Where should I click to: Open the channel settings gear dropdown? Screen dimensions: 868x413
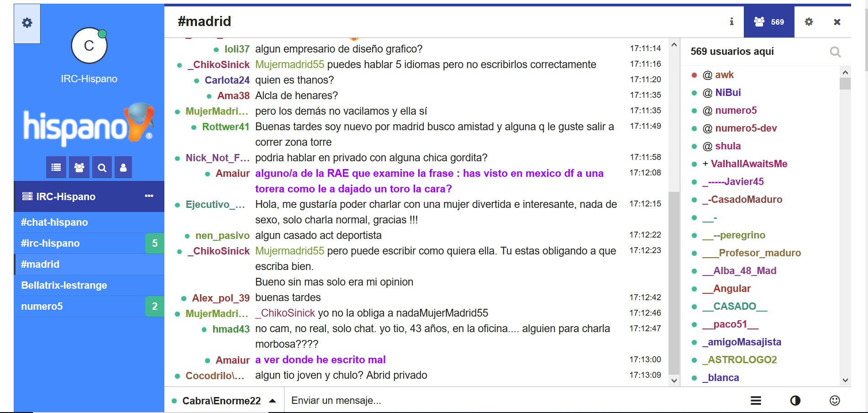point(809,21)
